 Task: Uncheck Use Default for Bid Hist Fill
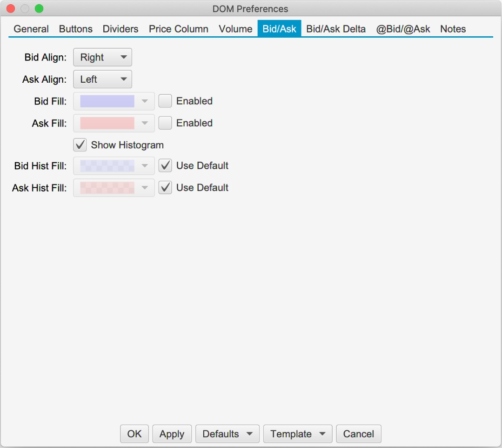pyautogui.click(x=165, y=165)
